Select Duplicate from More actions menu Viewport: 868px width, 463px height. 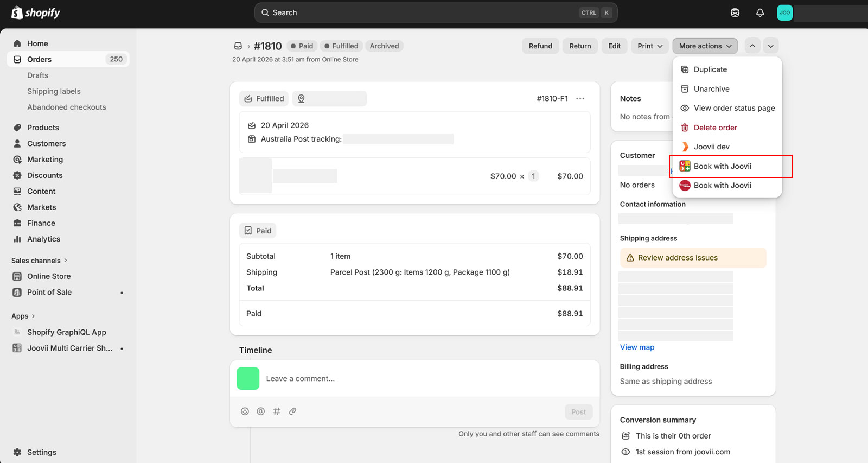coord(727,69)
